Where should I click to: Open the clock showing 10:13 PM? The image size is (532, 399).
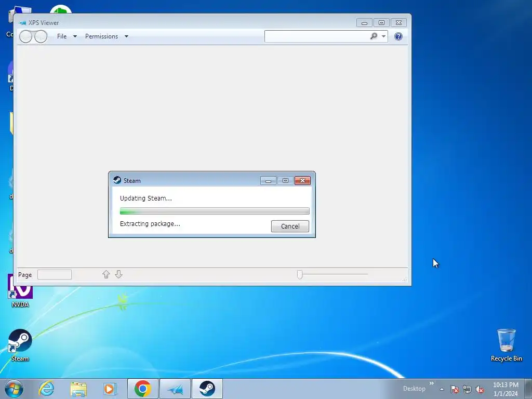tap(506, 389)
